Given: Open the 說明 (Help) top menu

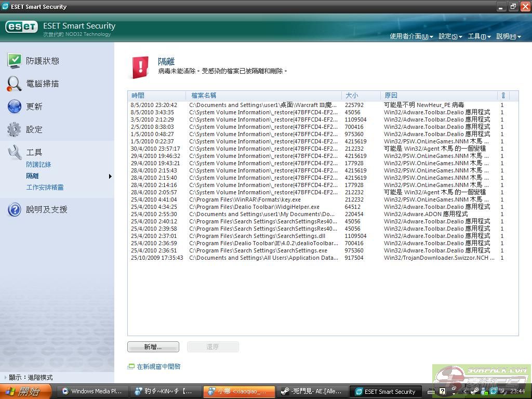Looking at the screenshot, I should (x=508, y=36).
